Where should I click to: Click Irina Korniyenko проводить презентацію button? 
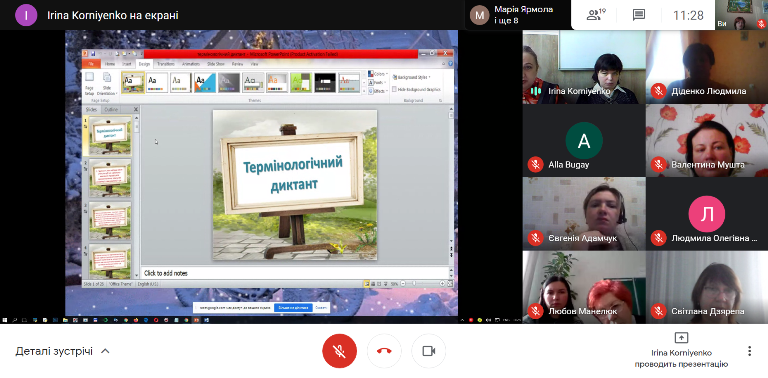pos(681,351)
